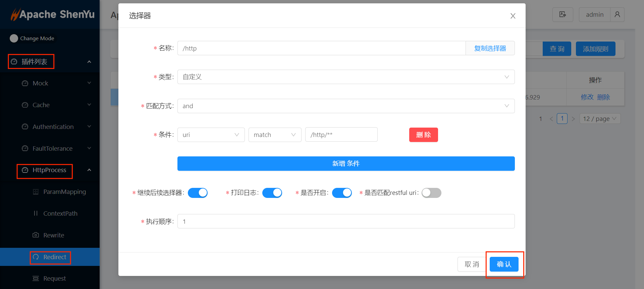
Task: Click the Apache ShenYu logo icon
Action: pos(15,14)
